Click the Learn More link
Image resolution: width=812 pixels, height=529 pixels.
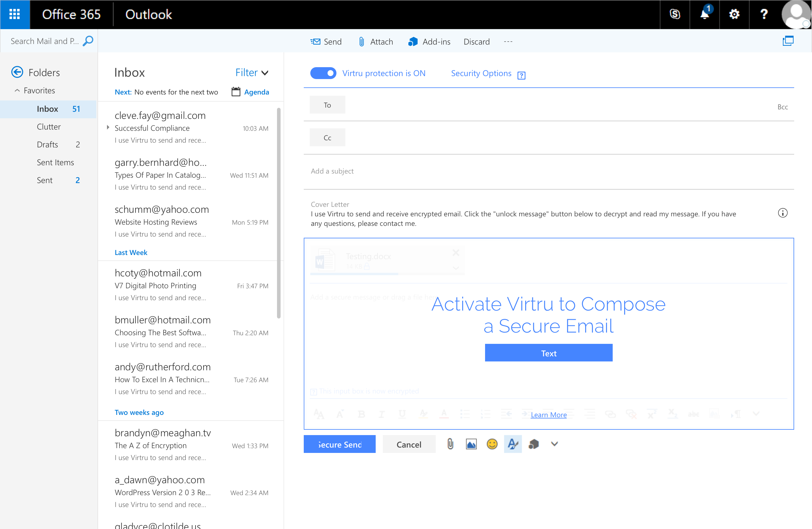[x=547, y=414]
